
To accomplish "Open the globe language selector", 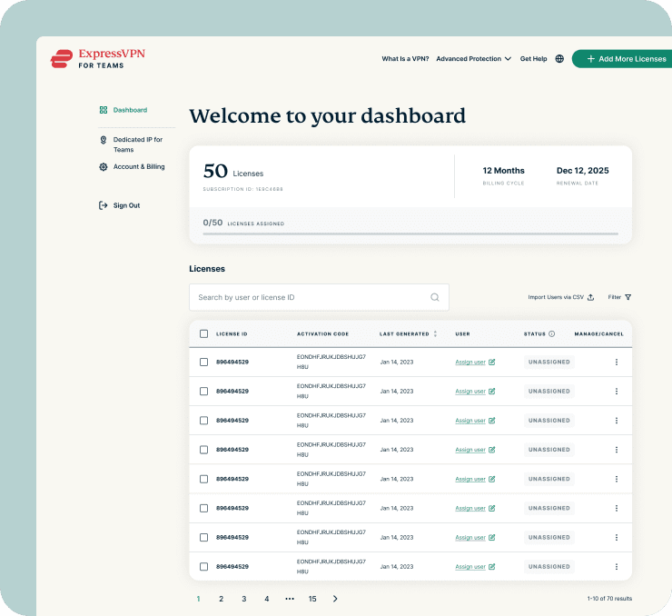I will (559, 59).
